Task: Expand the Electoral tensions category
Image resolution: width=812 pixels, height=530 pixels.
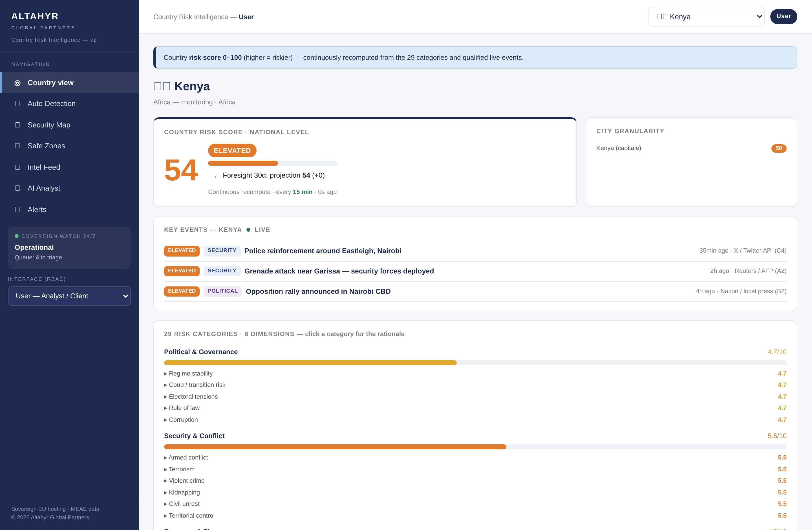Action: (475, 397)
